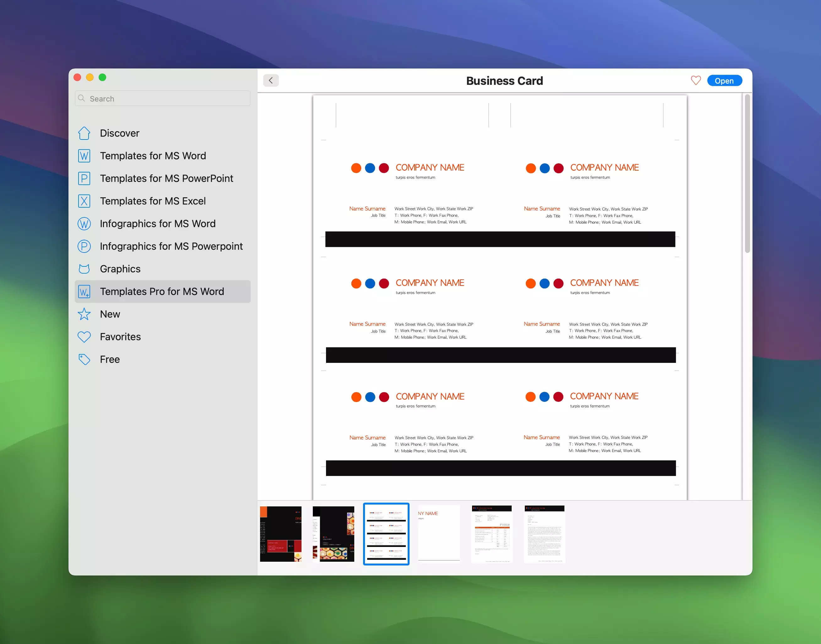The height and width of the screenshot is (644, 821).
Task: Go back with the chevron button
Action: pyautogui.click(x=271, y=80)
